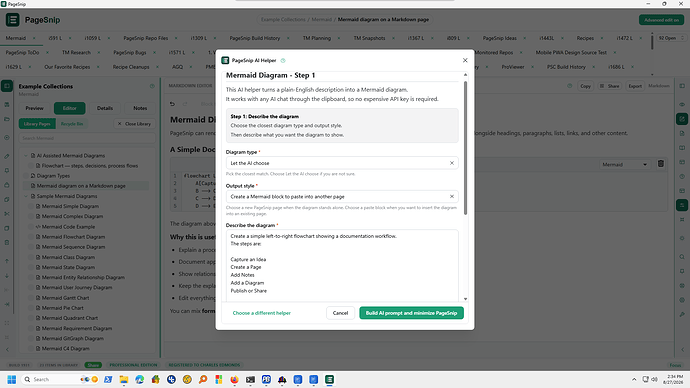Open Windows Start menu
The width and height of the screenshot is (690, 388).
click(x=11, y=380)
